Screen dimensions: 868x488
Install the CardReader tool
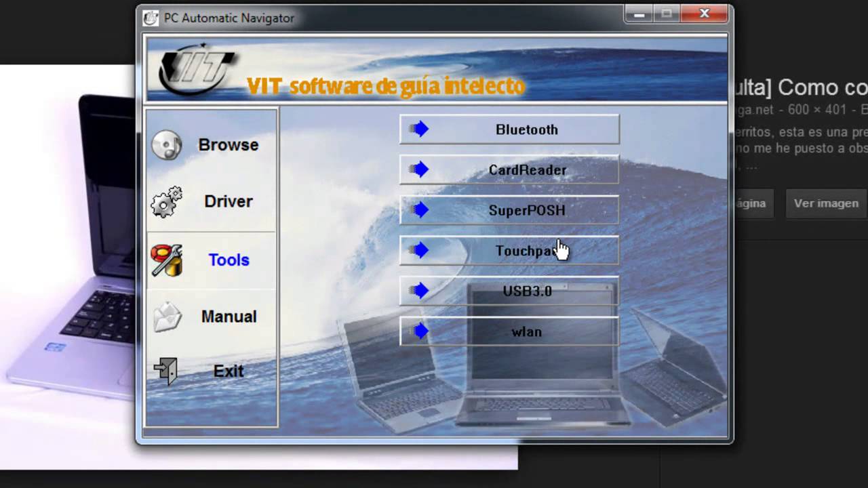pos(509,170)
